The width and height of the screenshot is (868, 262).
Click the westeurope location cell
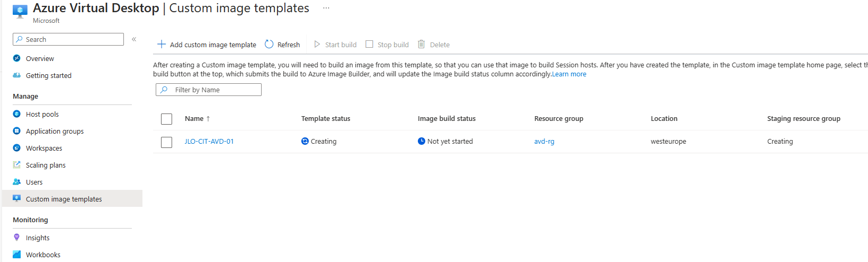668,142
